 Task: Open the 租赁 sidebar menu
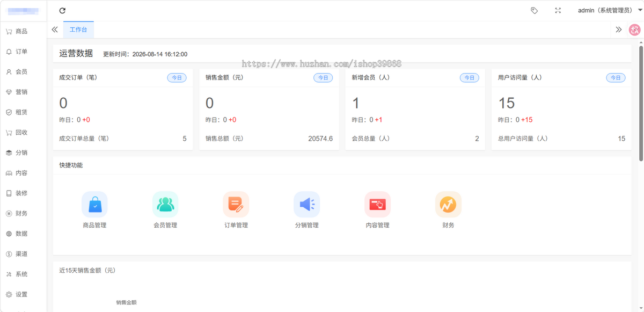pyautogui.click(x=23, y=112)
